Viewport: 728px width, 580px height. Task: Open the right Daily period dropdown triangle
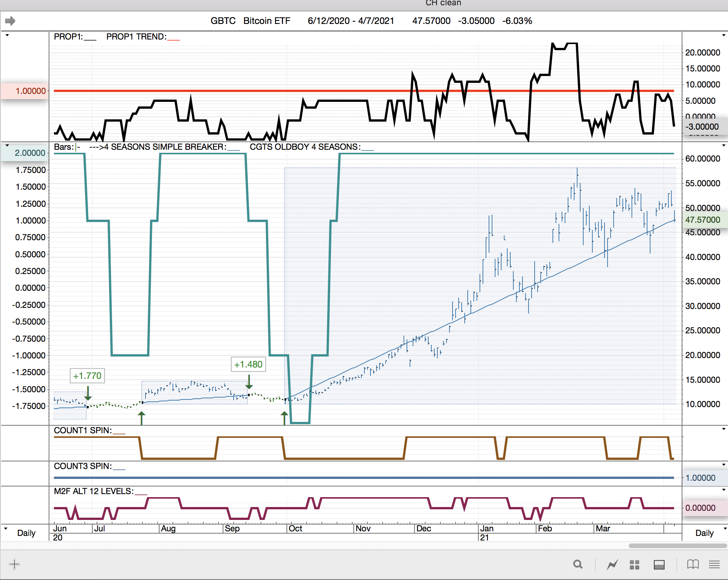click(x=725, y=528)
